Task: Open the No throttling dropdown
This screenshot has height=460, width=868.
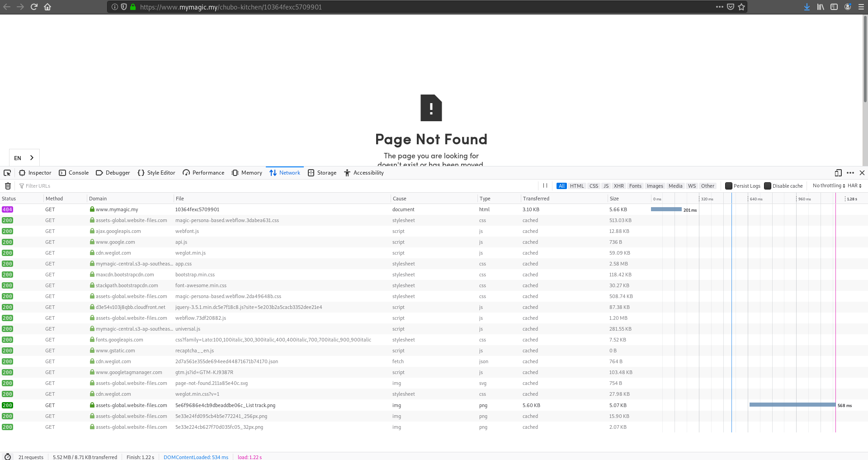Action: click(828, 185)
